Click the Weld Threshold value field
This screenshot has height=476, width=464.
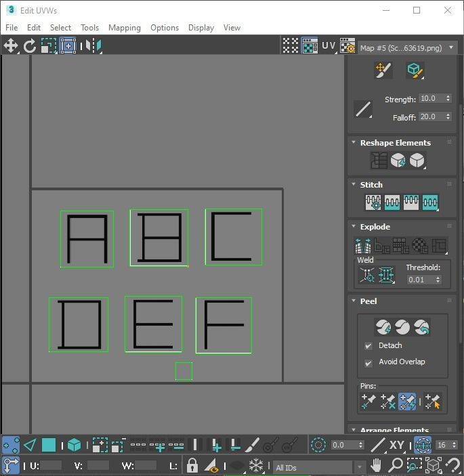pos(421,280)
